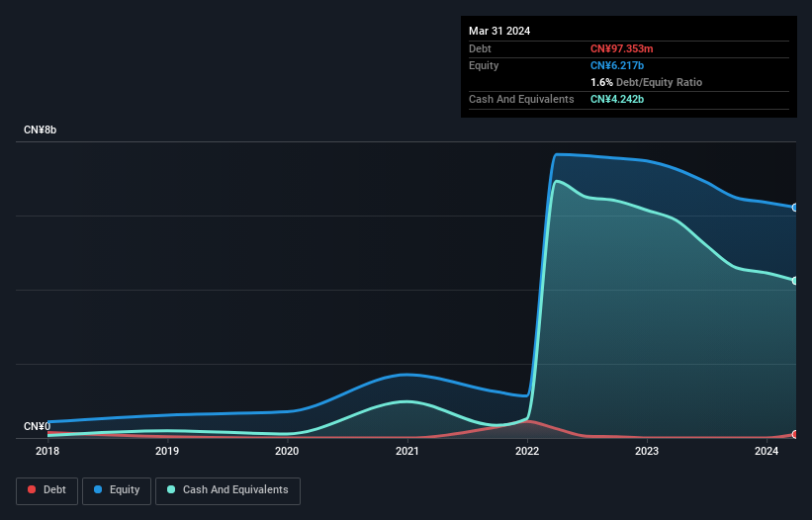Click the 1.6% Debt/Equity Ratio text
This screenshot has height=520, width=812.
pyautogui.click(x=646, y=82)
